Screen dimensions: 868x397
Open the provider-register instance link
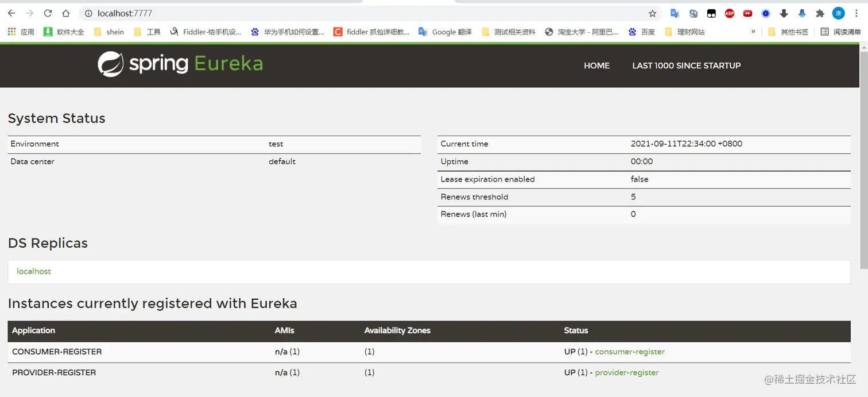(627, 373)
